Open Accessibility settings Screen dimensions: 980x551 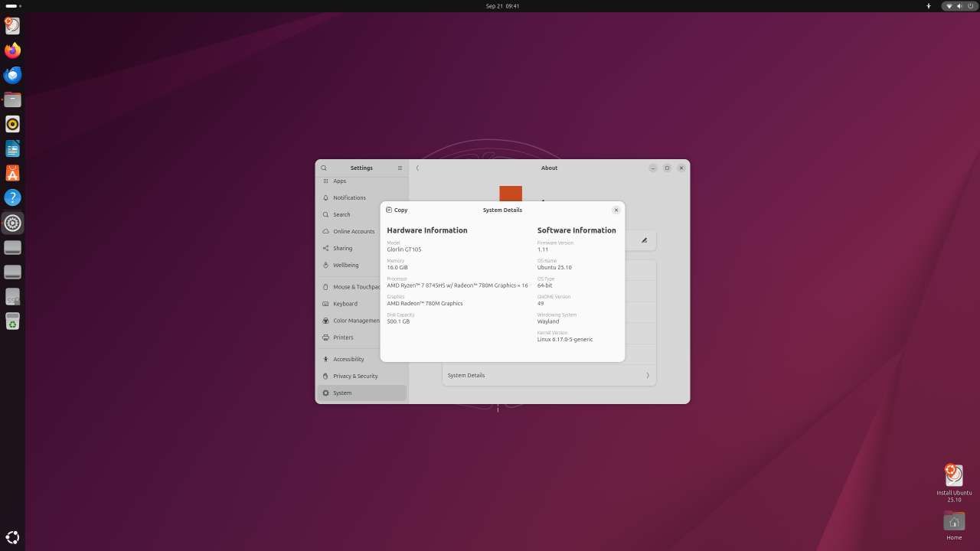(x=362, y=359)
